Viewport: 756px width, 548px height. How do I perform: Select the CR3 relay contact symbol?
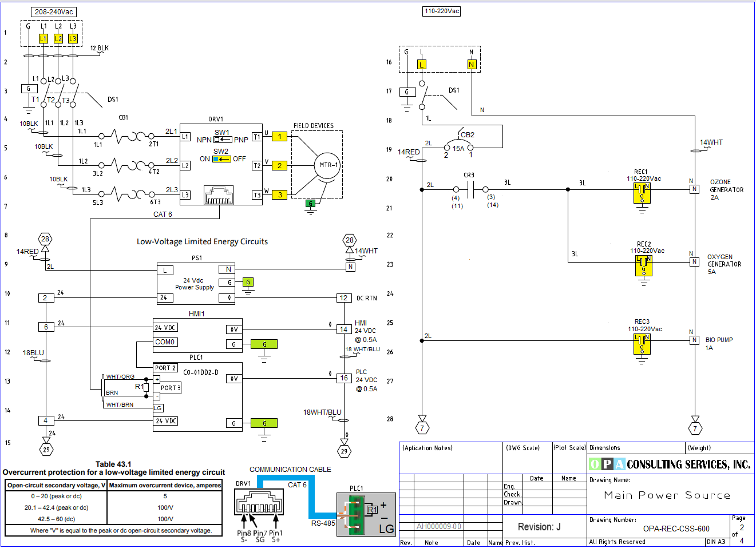(470, 189)
